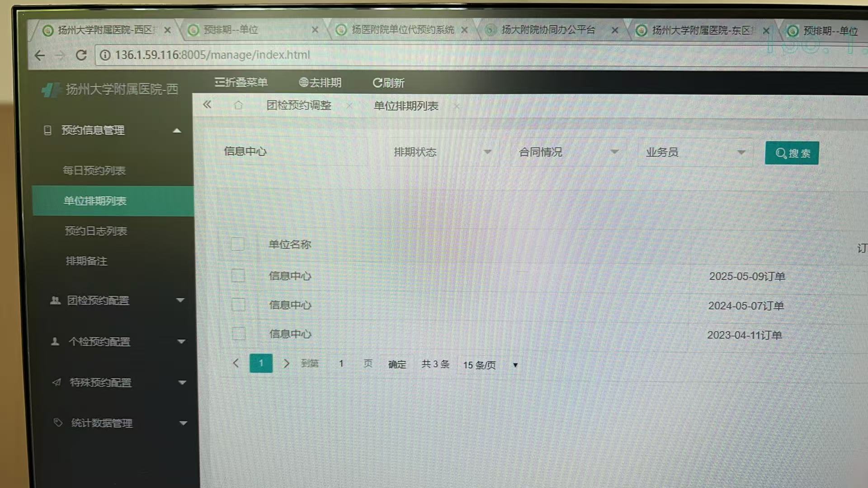This screenshot has height=488, width=868.
Task: Click the 特殊预约配置 paper-plane icon
Action: pyautogui.click(x=57, y=382)
